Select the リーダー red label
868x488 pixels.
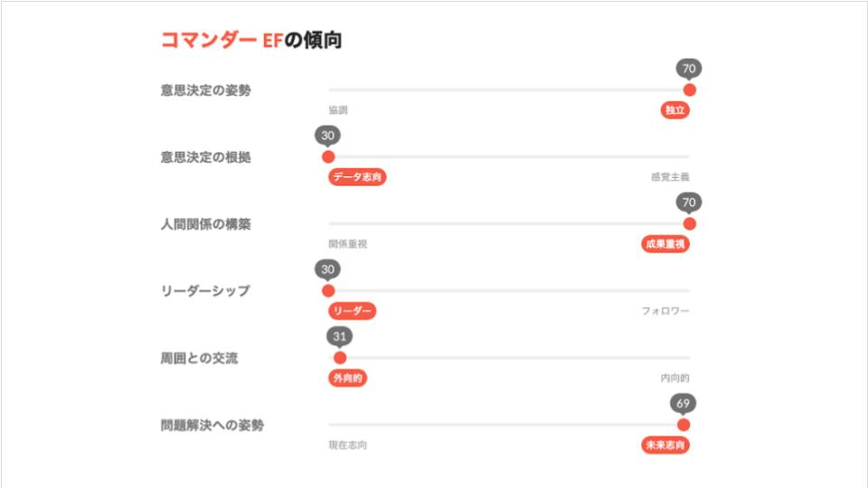coord(352,311)
